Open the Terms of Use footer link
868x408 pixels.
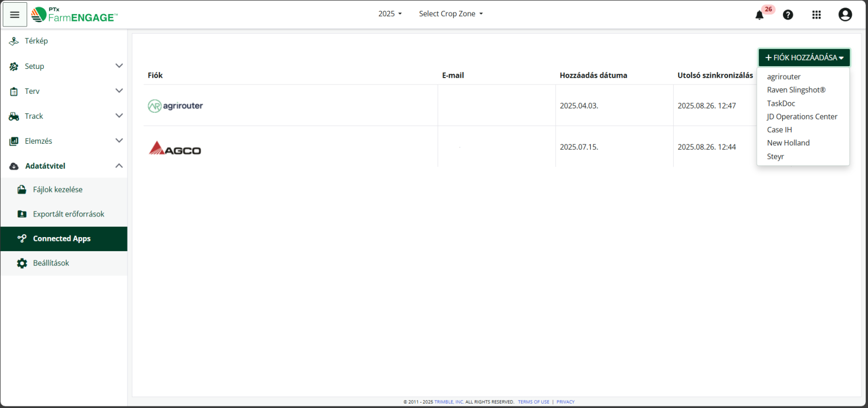click(533, 402)
